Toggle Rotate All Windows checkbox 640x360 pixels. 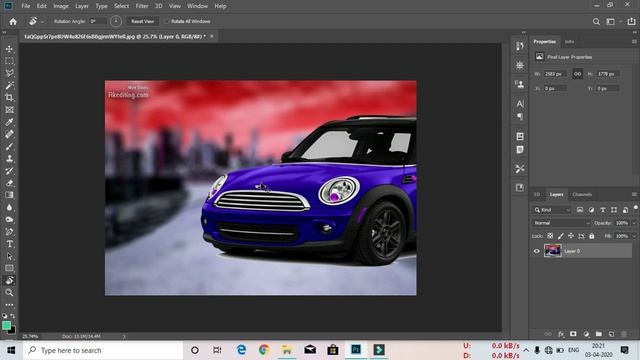(x=167, y=21)
